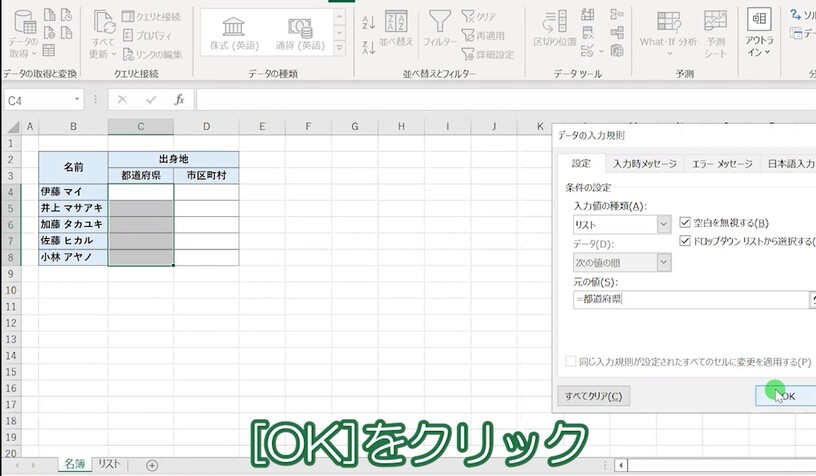Click horizontal scrollbar left arrow

(621, 465)
